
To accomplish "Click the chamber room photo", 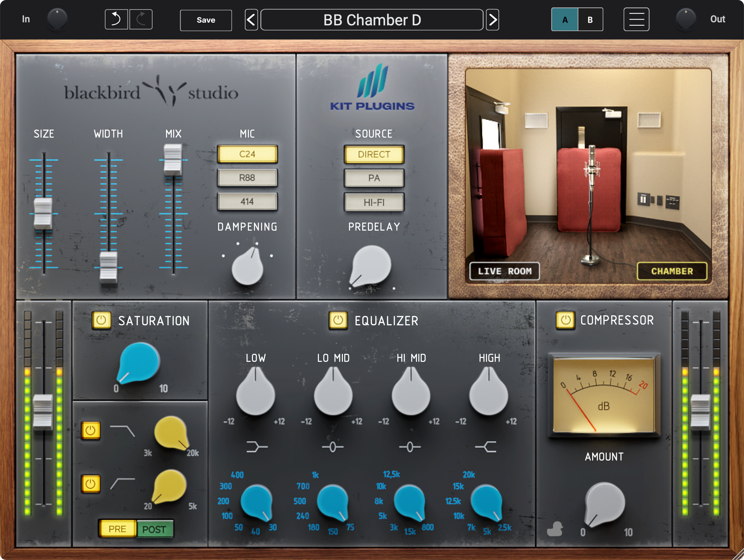I will coord(588,176).
